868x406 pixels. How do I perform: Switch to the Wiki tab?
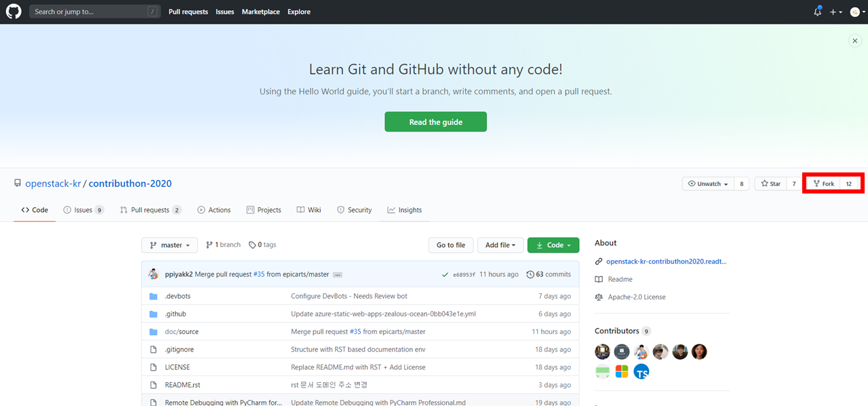(309, 210)
